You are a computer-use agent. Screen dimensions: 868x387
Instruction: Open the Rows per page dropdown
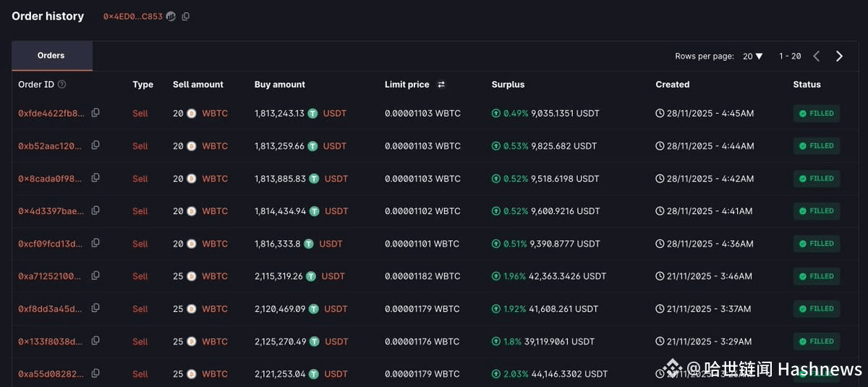tap(752, 56)
